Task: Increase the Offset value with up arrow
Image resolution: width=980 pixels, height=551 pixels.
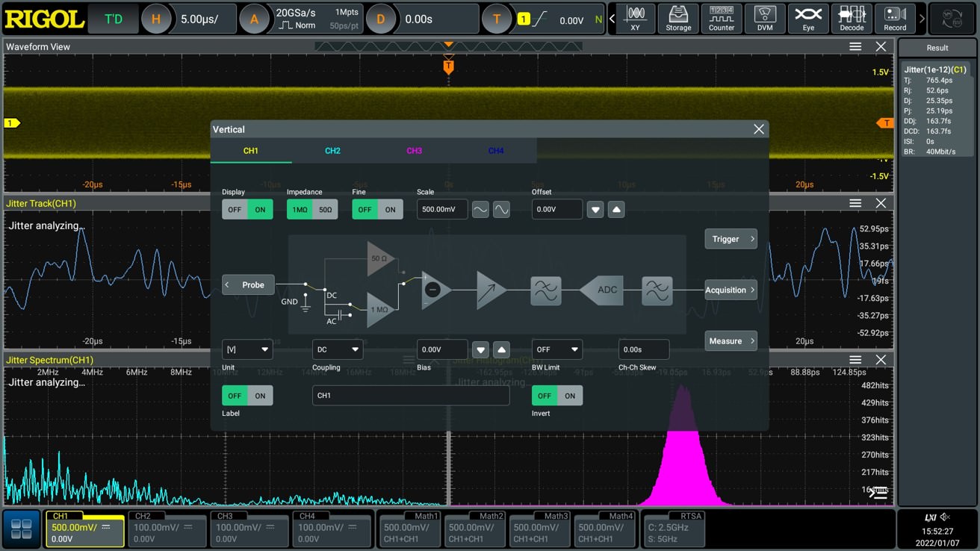Action: (616, 210)
